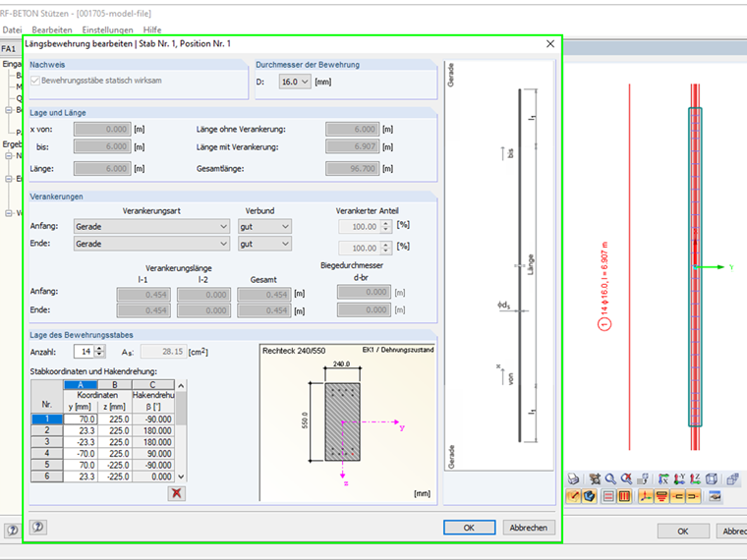Click the view in X direction icon

pyautogui.click(x=663, y=479)
